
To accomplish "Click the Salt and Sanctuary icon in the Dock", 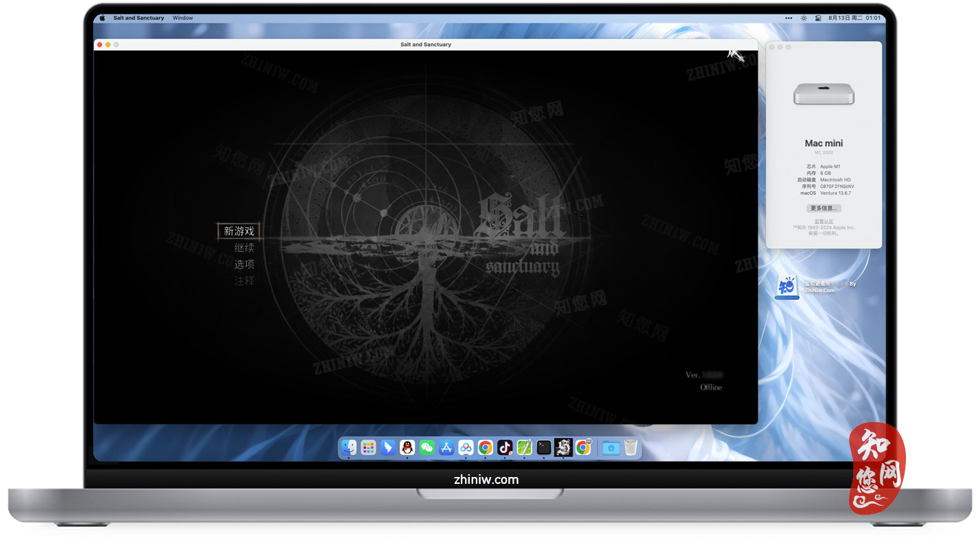I will 563,447.
